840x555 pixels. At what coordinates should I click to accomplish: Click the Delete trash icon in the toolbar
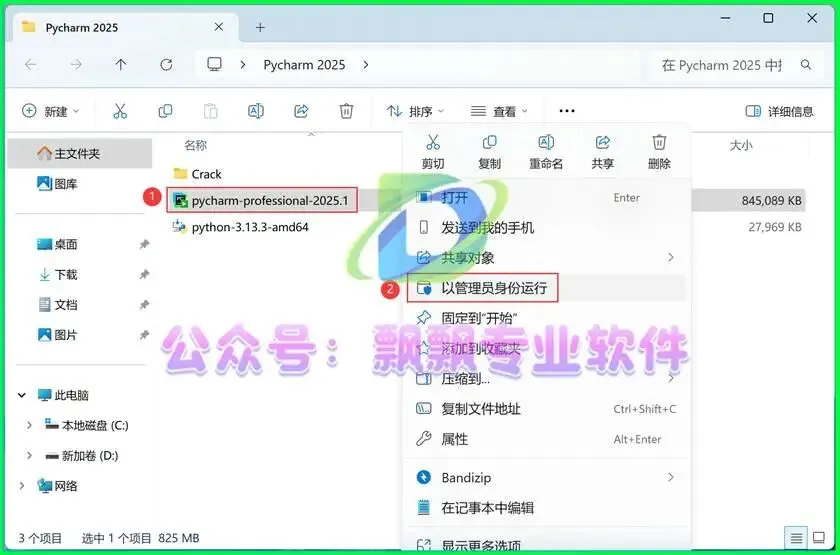point(346,111)
